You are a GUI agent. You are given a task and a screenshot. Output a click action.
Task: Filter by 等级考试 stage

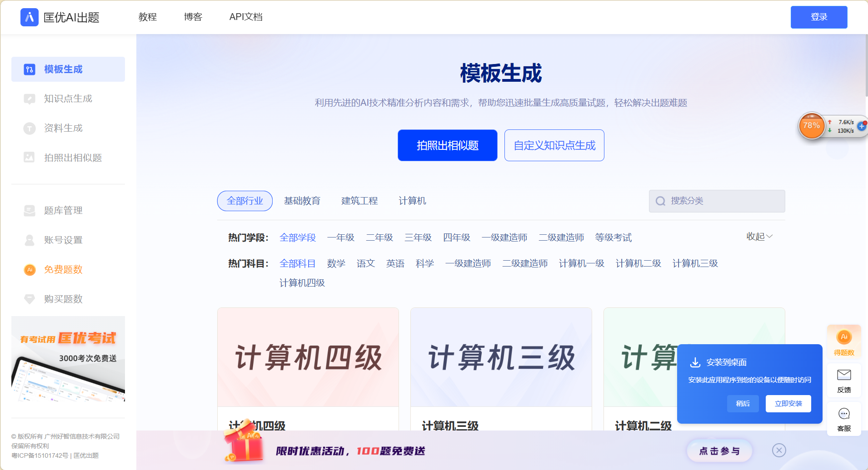tap(614, 237)
